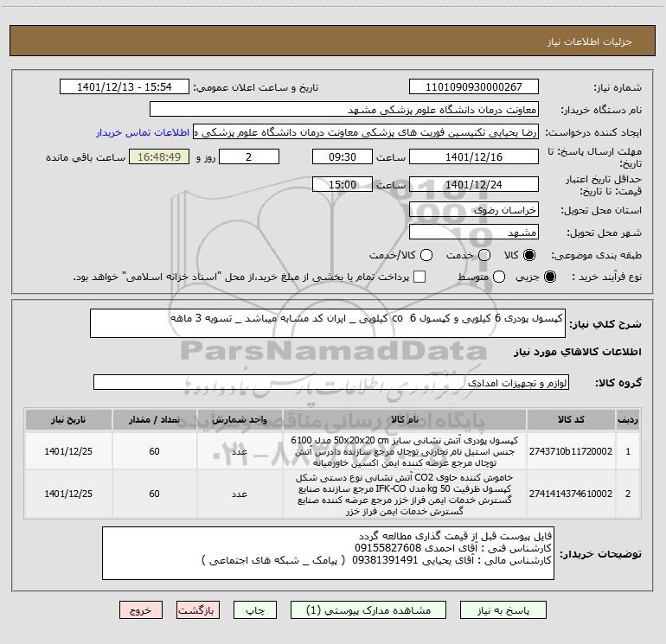The height and width of the screenshot is (644, 666).
Task: Click quantity 60 in row 2
Action: 154,494
